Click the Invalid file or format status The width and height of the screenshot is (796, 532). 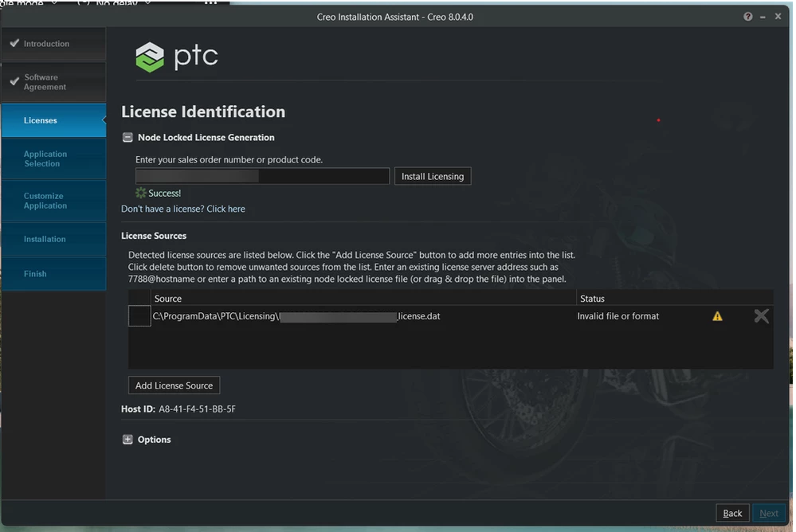[618, 316]
